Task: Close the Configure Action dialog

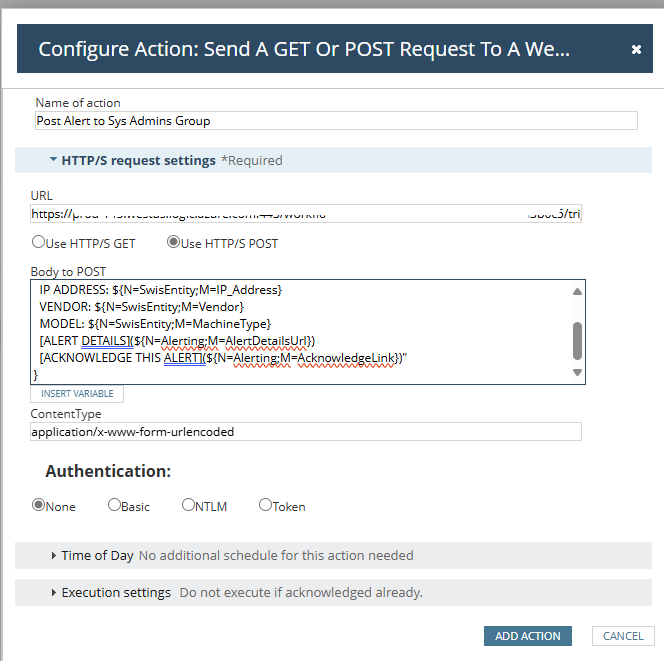Action: coord(636,49)
